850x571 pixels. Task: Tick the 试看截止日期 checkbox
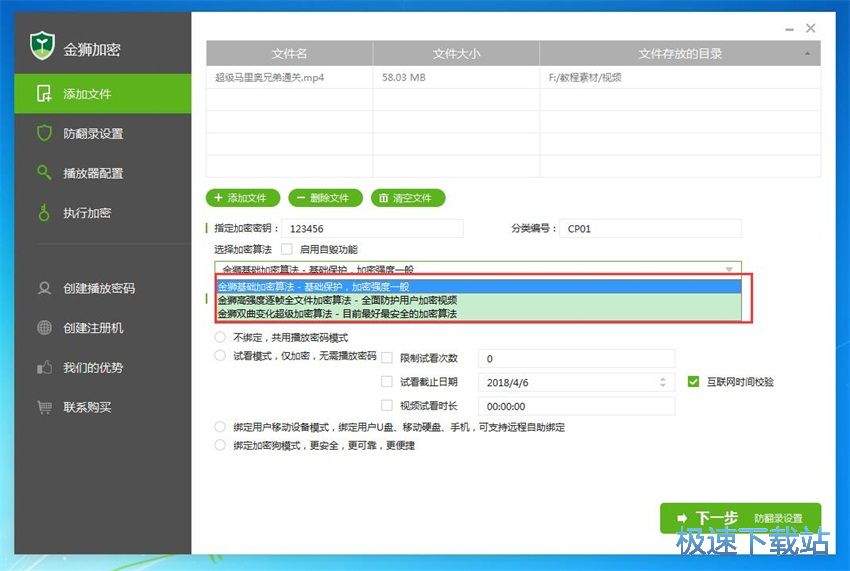[387, 382]
